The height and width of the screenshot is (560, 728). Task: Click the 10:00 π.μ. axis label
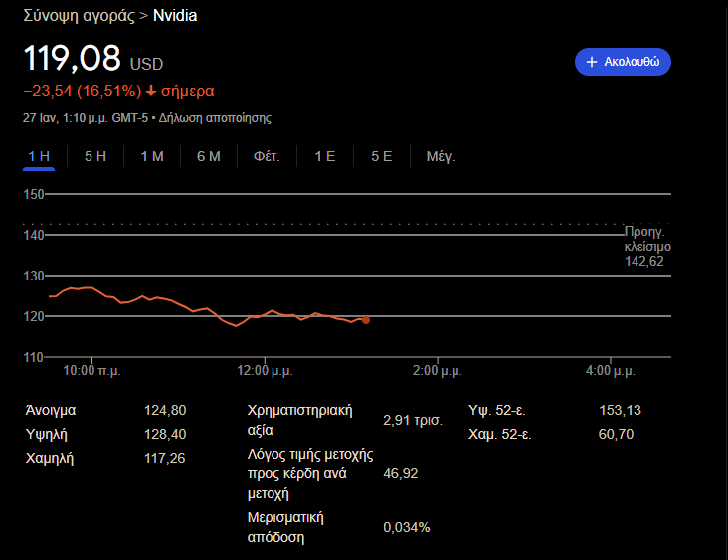(91, 371)
